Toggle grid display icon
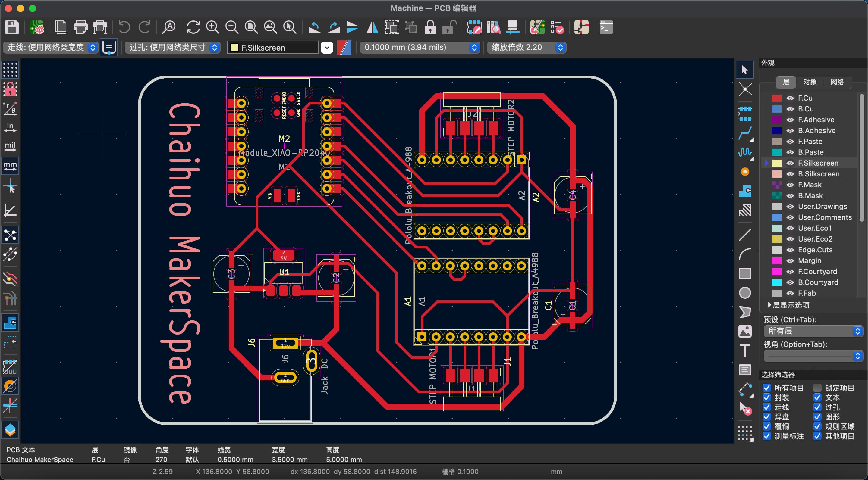 [x=10, y=70]
